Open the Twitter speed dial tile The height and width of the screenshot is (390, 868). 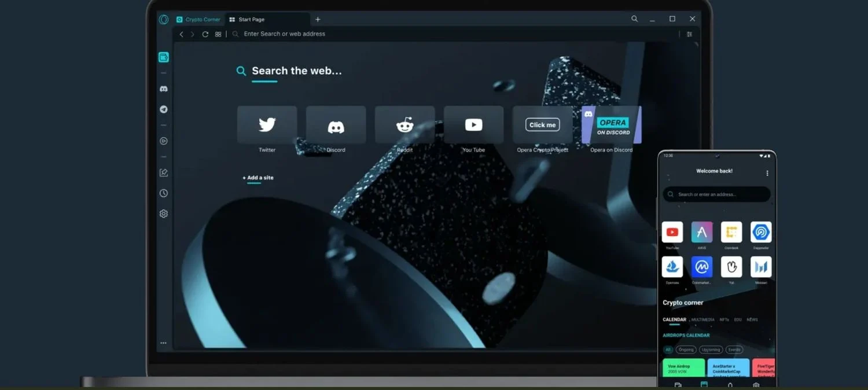click(x=267, y=124)
